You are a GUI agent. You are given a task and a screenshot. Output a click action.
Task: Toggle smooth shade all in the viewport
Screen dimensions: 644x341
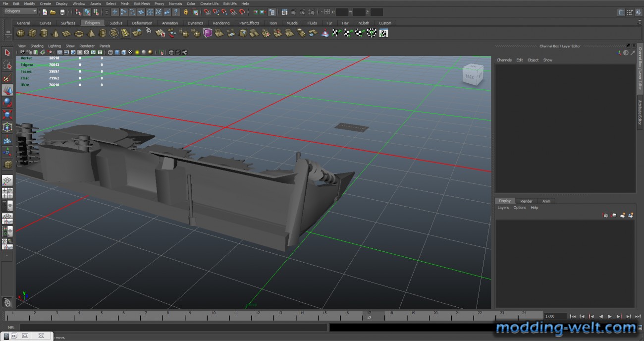pos(117,53)
